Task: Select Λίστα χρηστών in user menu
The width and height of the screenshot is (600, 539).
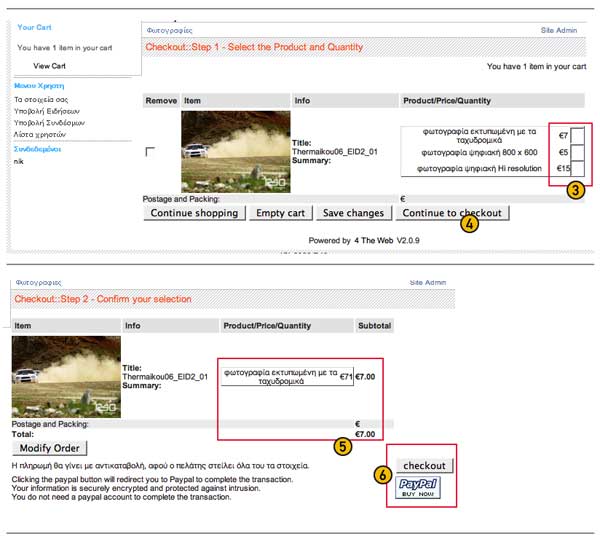Action: (39, 133)
